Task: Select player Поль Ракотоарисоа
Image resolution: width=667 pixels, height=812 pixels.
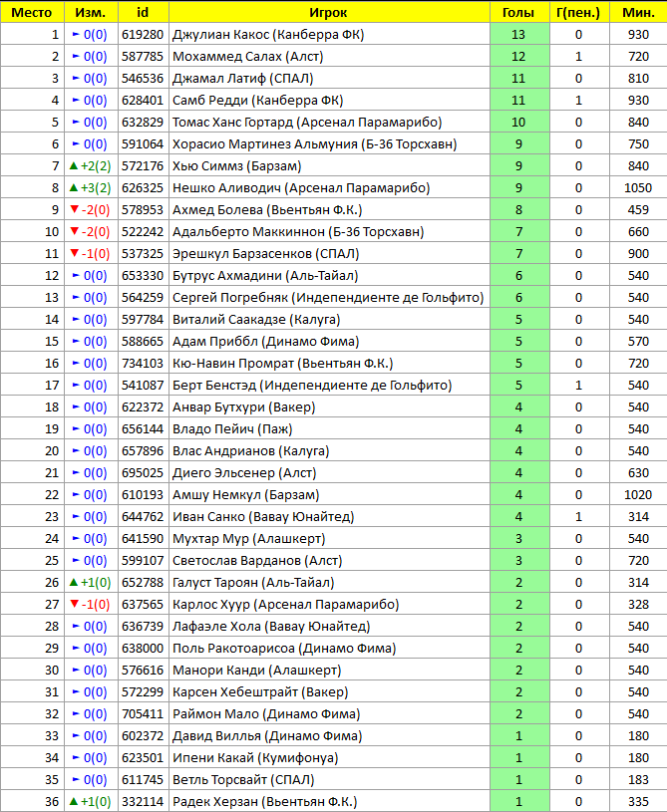Action: 284,649
